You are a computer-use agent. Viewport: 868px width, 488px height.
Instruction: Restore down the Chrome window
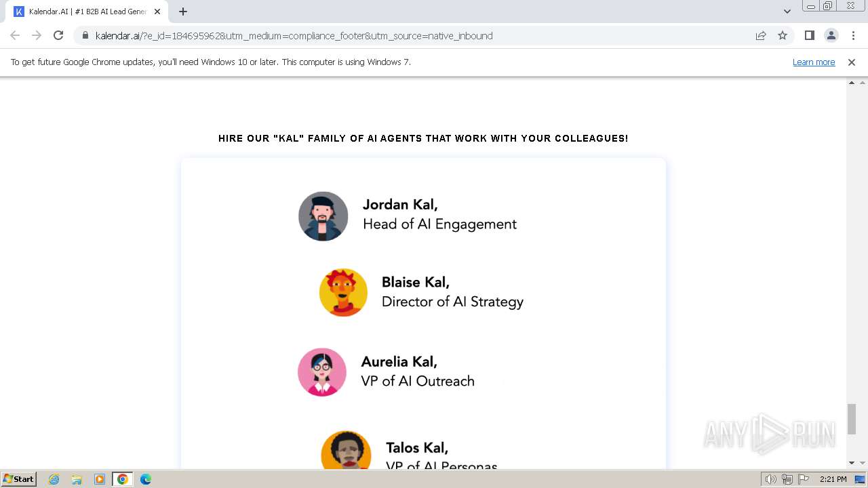tap(828, 6)
